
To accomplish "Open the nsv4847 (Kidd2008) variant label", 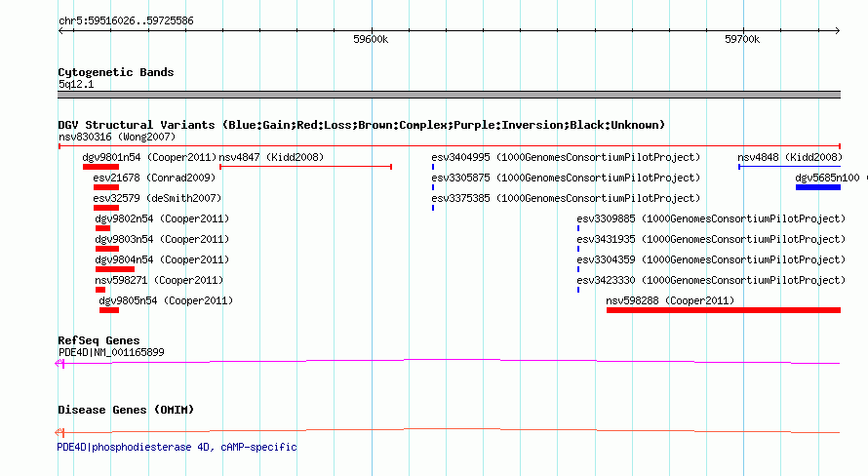I will (x=271, y=157).
